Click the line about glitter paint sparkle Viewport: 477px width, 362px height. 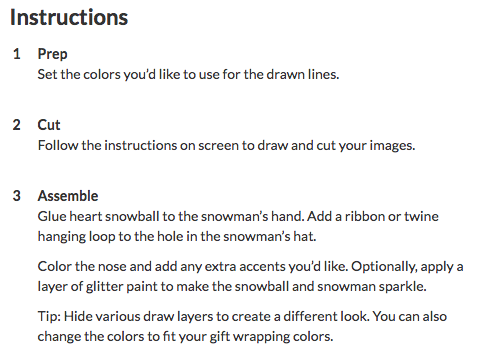tap(232, 287)
